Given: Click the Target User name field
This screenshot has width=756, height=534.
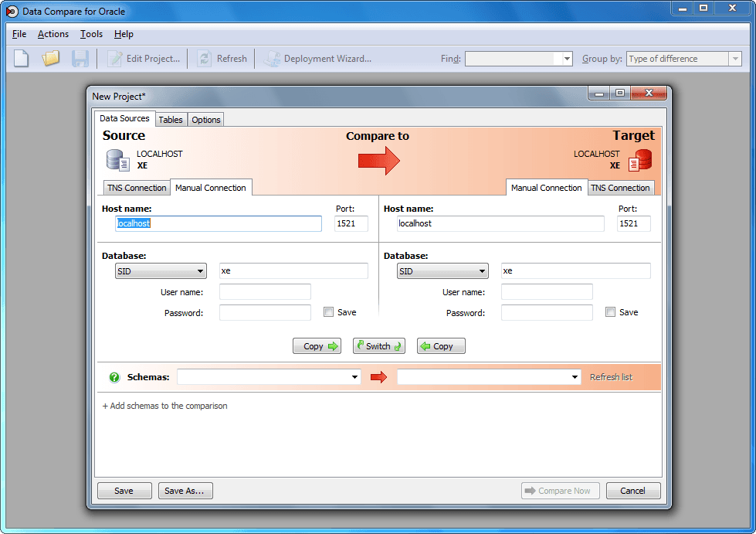Looking at the screenshot, I should click(547, 292).
